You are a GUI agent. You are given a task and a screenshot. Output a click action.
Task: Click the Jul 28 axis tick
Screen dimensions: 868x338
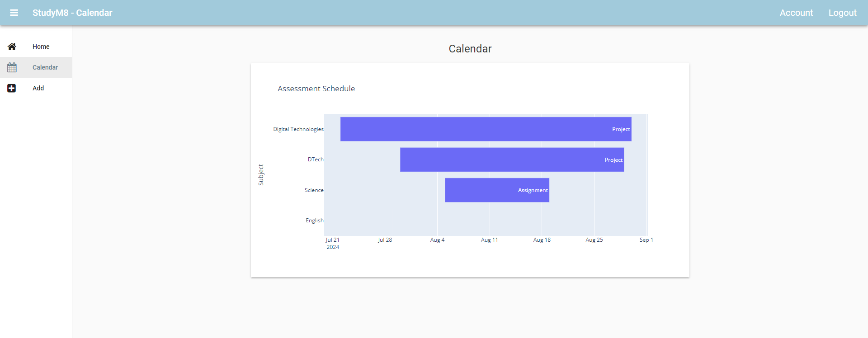(385, 240)
